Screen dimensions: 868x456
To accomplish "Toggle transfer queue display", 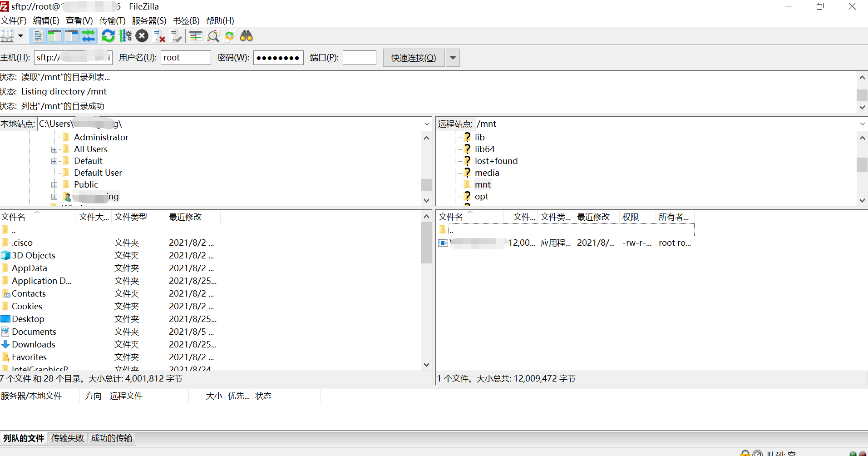I will click(88, 36).
